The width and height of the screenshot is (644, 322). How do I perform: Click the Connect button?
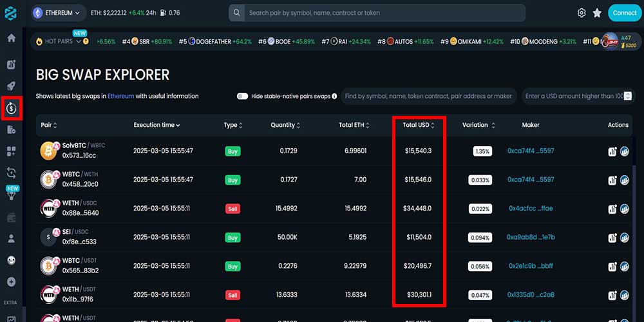click(x=624, y=13)
